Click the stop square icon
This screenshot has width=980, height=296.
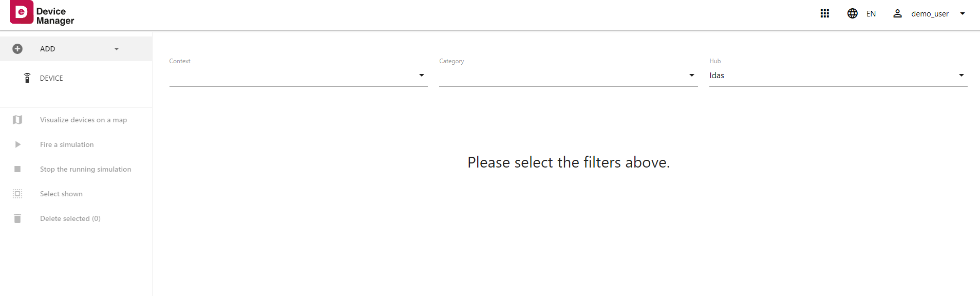[17, 169]
